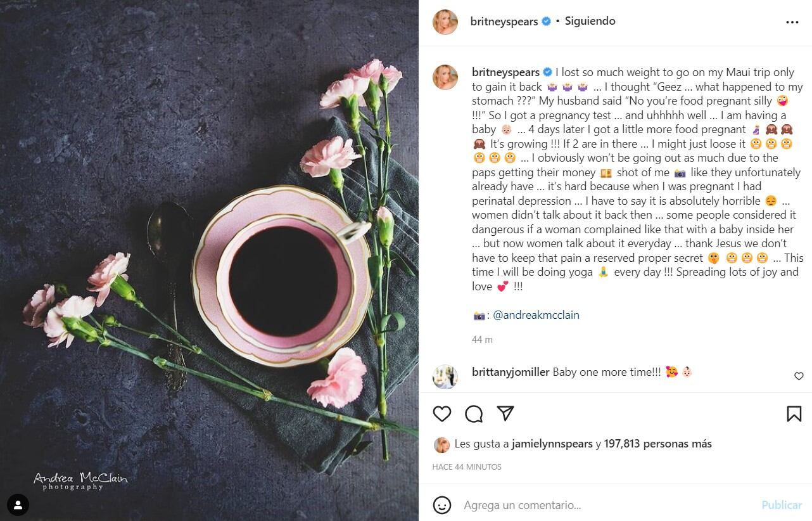Image resolution: width=812 pixels, height=521 pixels.
Task: Open britneyspears profile picture in header
Action: [445, 22]
